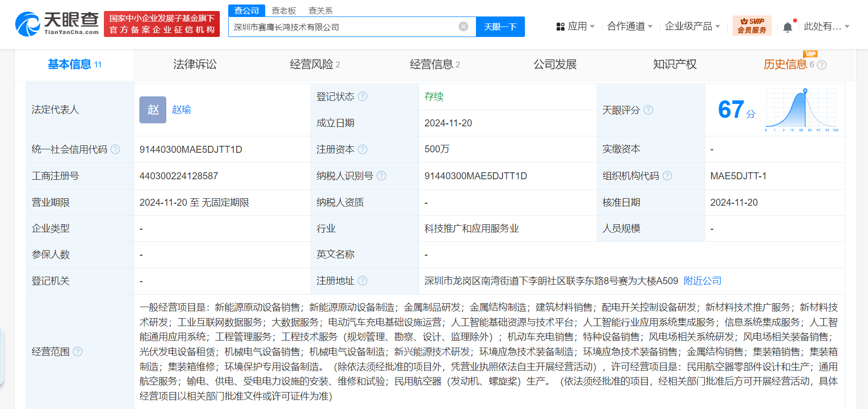Expand the 企业级产品 dropdown
The image size is (868, 409).
[692, 26]
